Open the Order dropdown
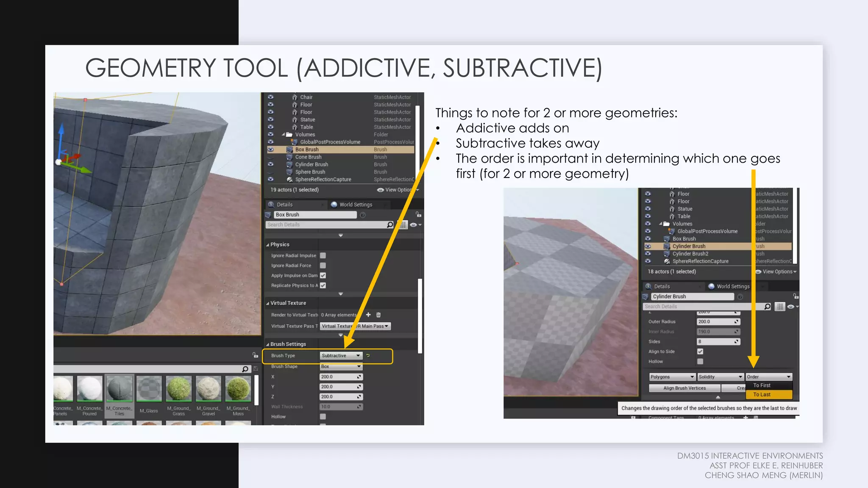This screenshot has width=868, height=488. (769, 377)
